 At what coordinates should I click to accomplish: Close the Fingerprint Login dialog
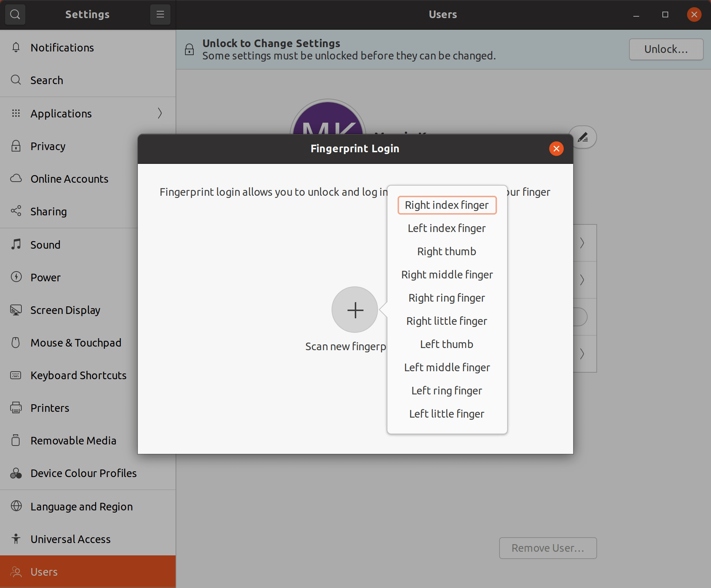(x=556, y=149)
